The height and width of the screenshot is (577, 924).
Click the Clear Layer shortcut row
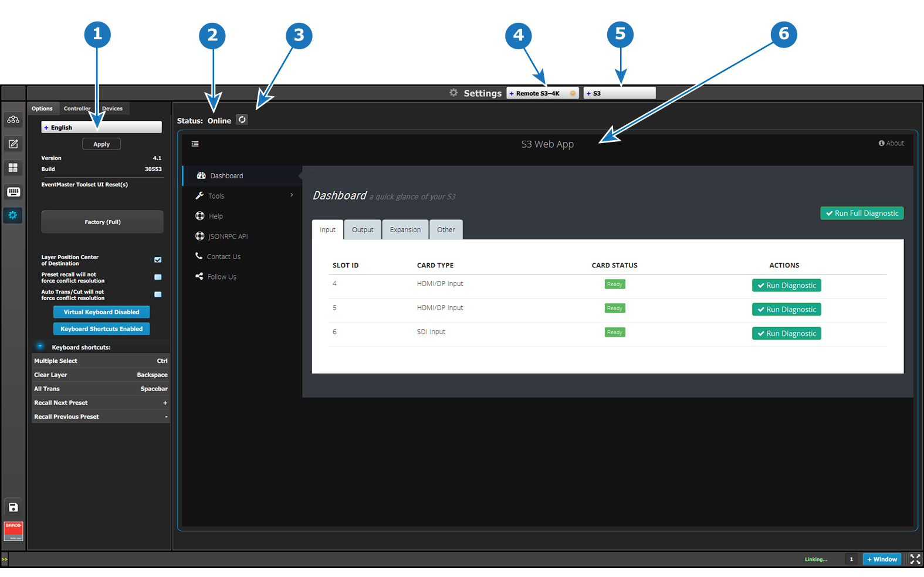pos(101,375)
